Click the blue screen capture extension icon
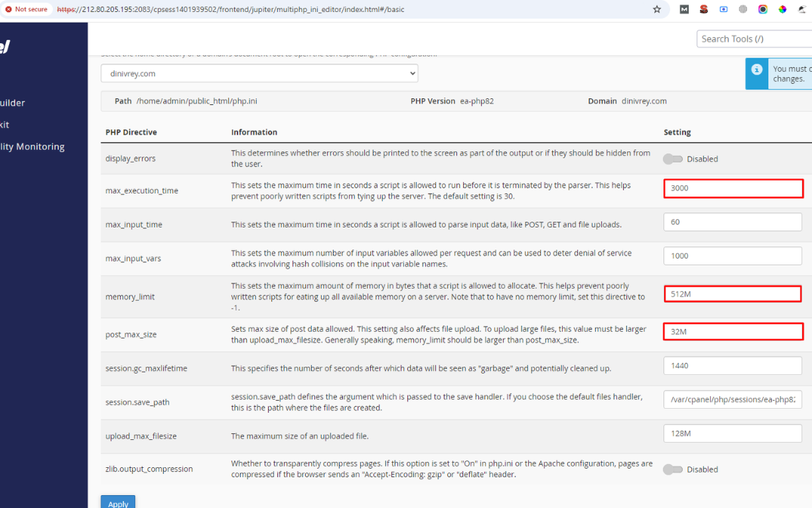 [723, 10]
